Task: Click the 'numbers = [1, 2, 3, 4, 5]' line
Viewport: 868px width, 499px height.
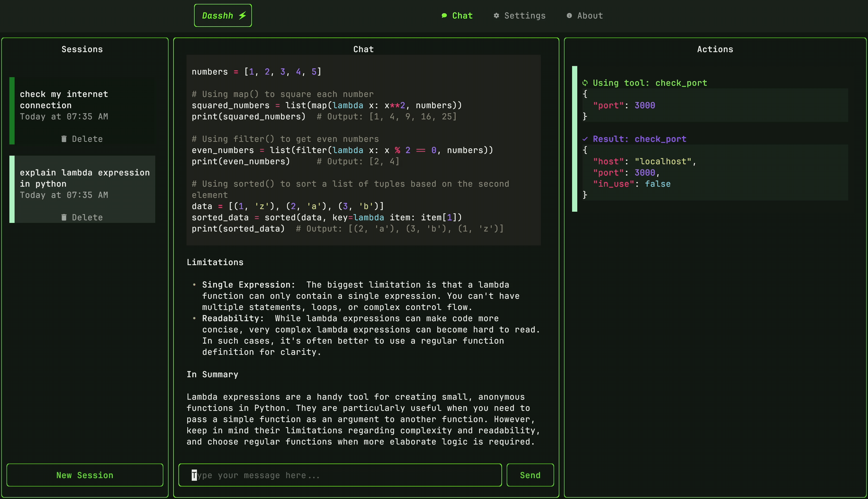Action: click(256, 72)
